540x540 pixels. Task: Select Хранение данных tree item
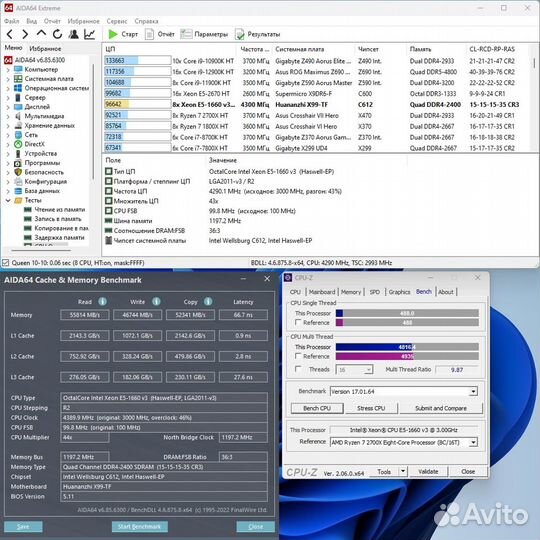coord(49,125)
